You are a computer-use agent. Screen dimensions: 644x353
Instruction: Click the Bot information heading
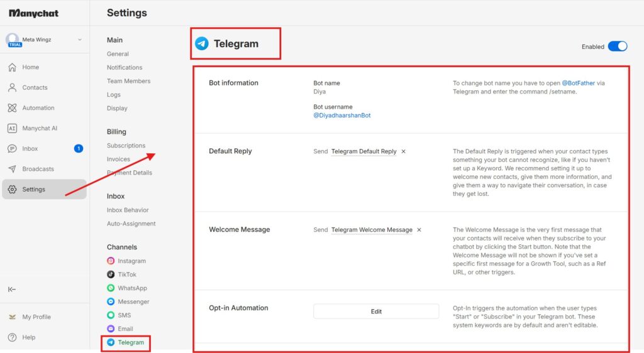pyautogui.click(x=234, y=83)
